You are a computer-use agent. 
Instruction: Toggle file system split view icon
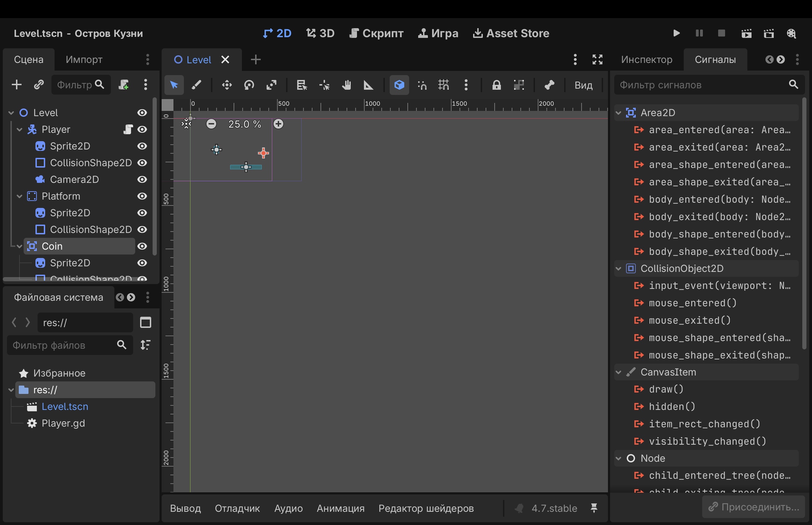point(146,323)
